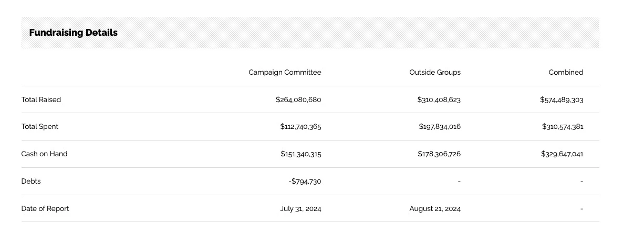Select the Campaign Committee column header
Screen dimensions: 644x241
[285, 73]
